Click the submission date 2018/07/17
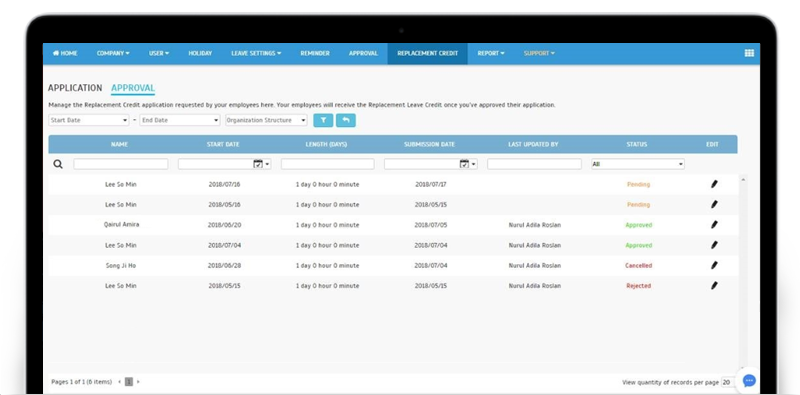The image size is (800, 395). (431, 184)
